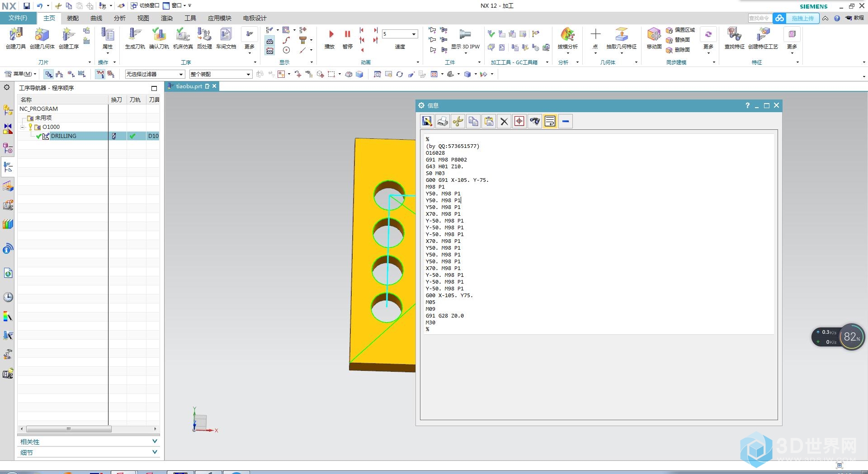Screen dimensions: 868x474
Task: Click the binoculars find icon in 信息 window
Action: pos(535,121)
